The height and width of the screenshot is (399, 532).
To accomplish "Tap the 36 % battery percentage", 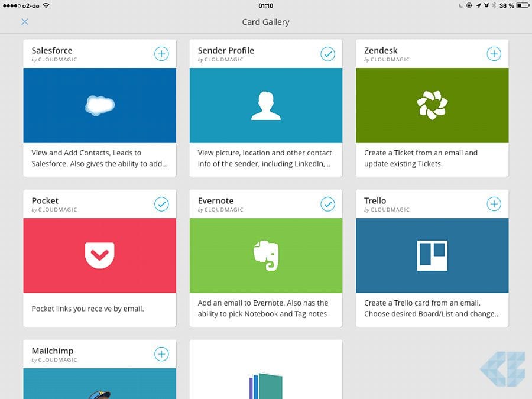I will click(x=507, y=6).
